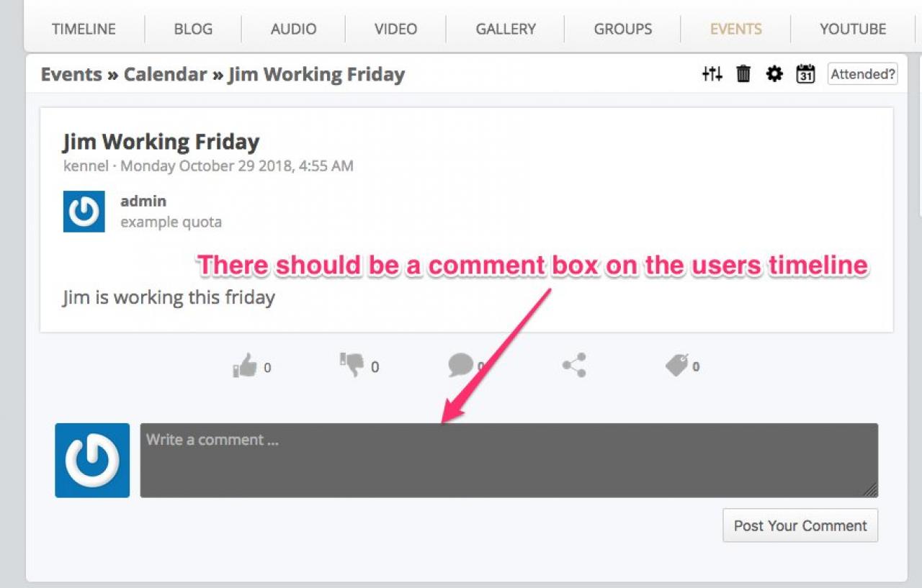Viewport: 922px width, 588px height.
Task: Click the calendar 31 icon
Action: coord(805,73)
